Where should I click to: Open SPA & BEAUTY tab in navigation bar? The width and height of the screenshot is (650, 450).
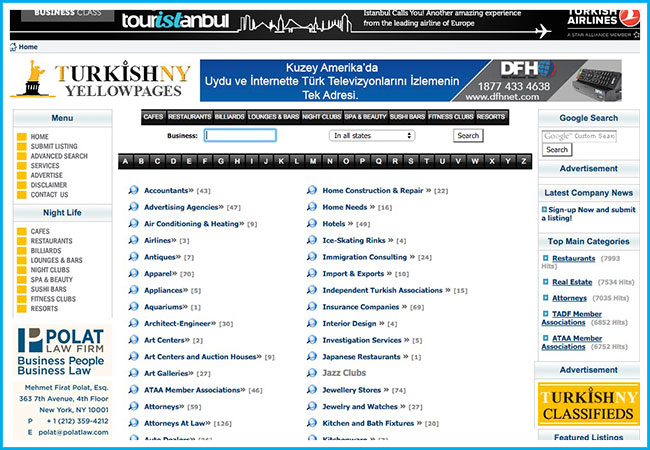[365, 117]
